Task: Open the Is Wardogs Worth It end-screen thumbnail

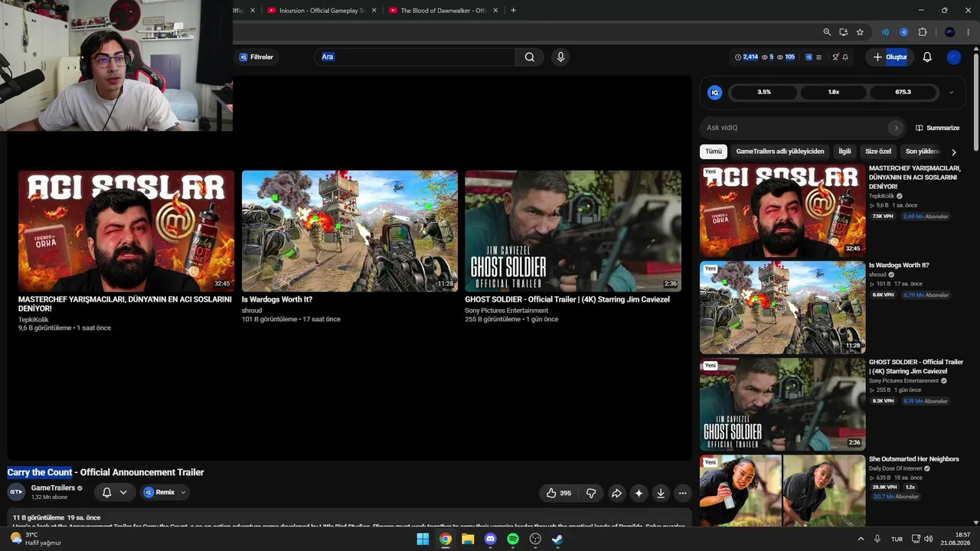Action: pyautogui.click(x=350, y=230)
